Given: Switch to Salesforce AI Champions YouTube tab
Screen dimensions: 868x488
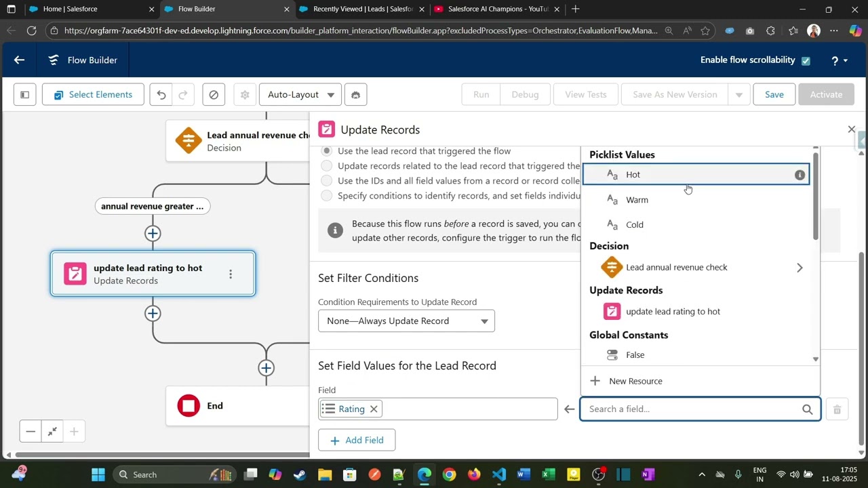Looking at the screenshot, I should click(496, 9).
